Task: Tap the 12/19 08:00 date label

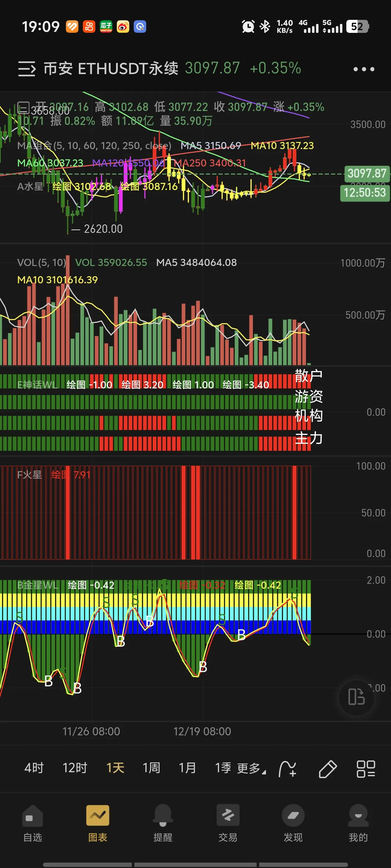Action: [202, 732]
